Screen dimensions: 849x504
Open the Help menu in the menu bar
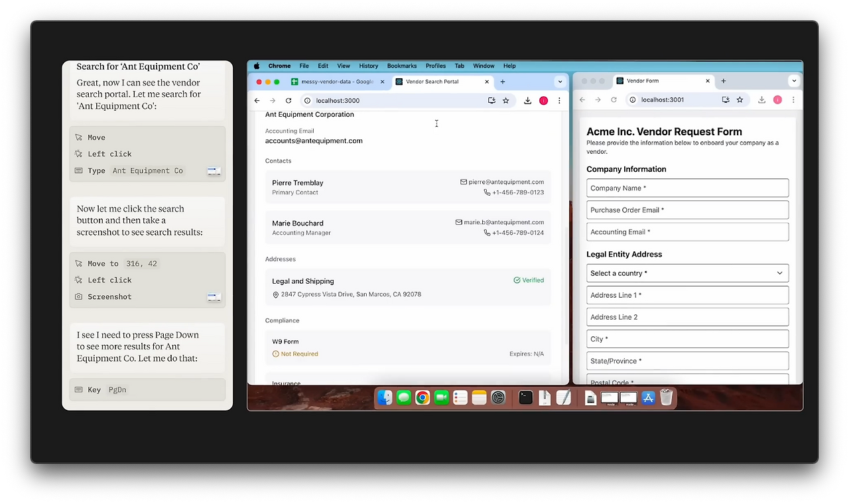tap(509, 66)
